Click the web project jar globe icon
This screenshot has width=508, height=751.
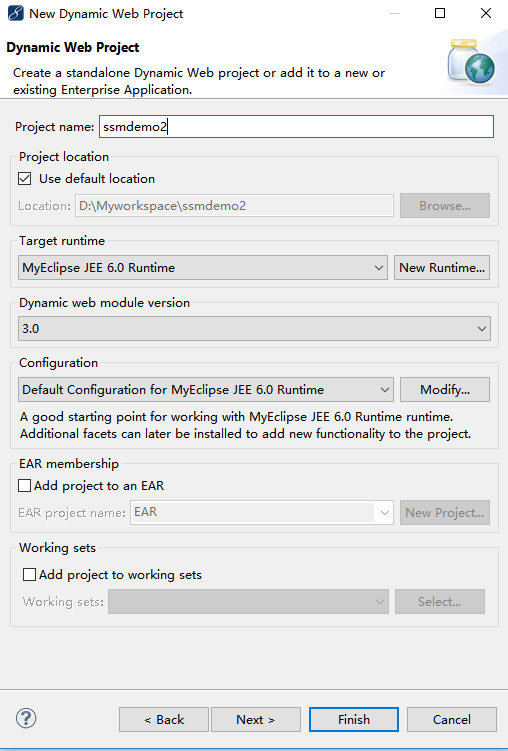tap(471, 62)
